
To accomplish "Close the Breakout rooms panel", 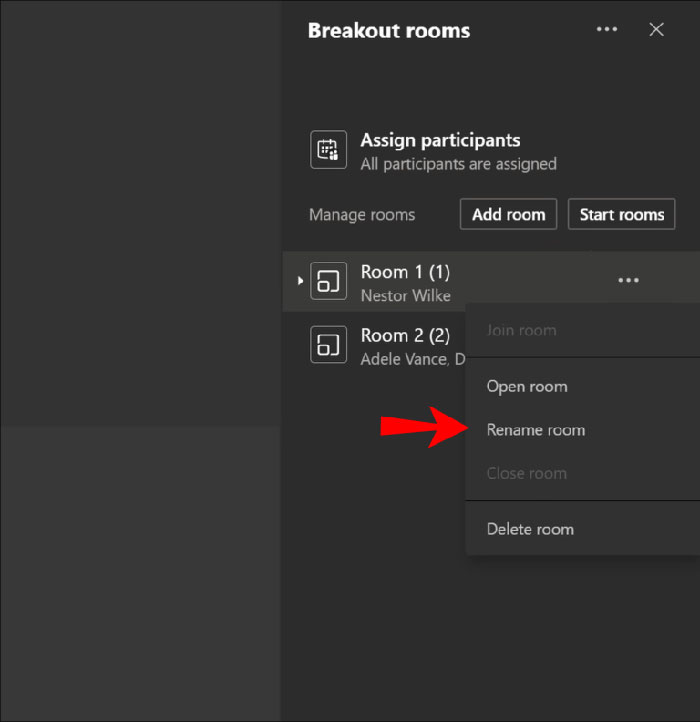I will [656, 30].
